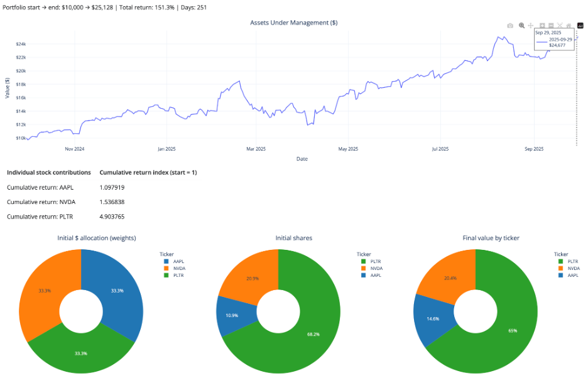Click the Zoom in plus icon
This screenshot has height=378, width=588.
pos(542,26)
